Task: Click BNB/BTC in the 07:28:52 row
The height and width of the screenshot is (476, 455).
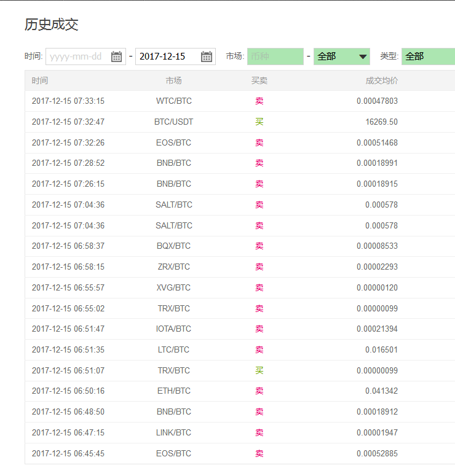Action: [174, 163]
